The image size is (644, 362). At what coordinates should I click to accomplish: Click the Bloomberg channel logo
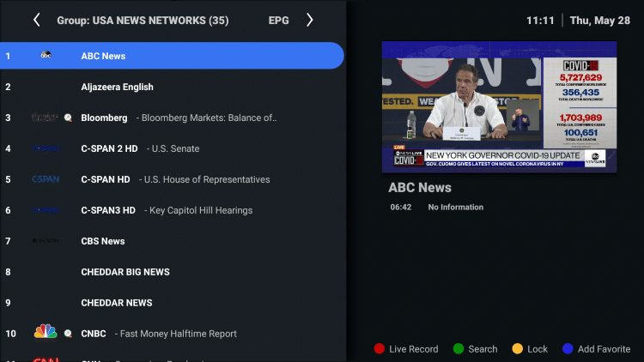(45, 118)
